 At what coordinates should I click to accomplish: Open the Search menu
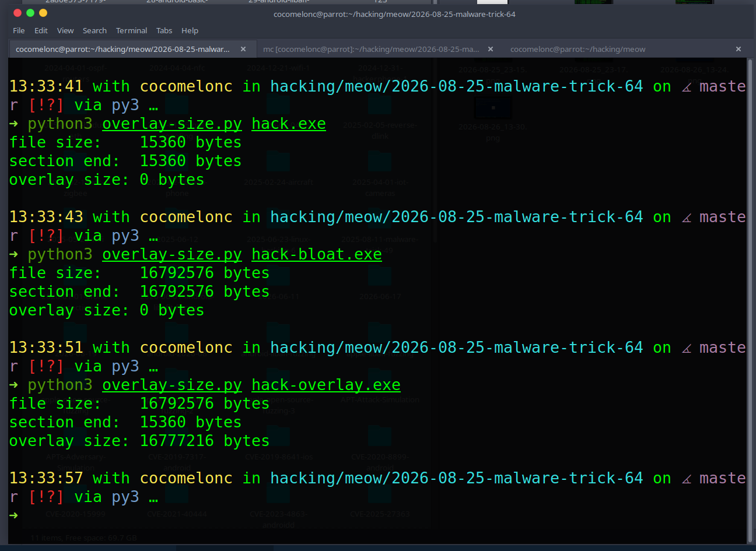(x=94, y=30)
